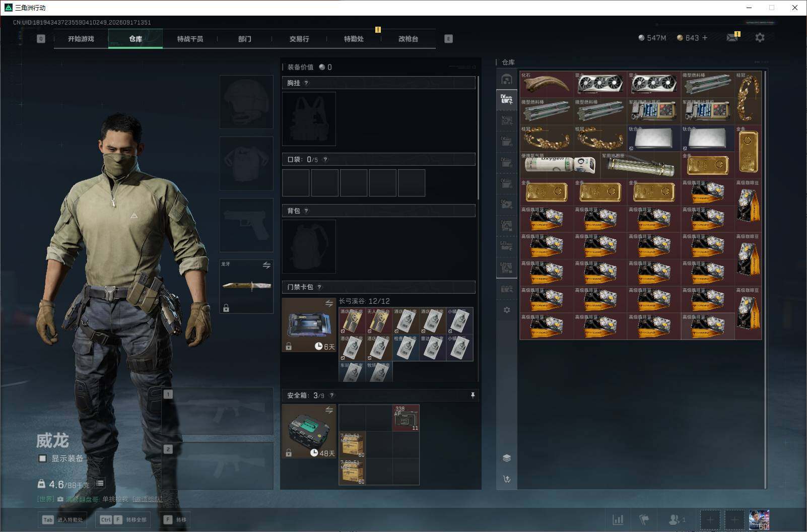
Task: Select the vertical 金条 gold bar
Action: (748, 152)
